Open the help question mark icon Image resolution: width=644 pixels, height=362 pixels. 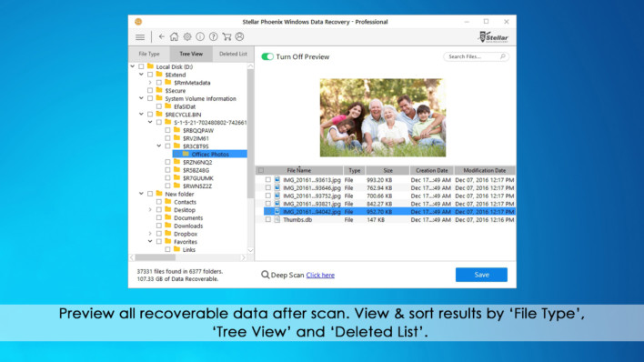point(213,36)
